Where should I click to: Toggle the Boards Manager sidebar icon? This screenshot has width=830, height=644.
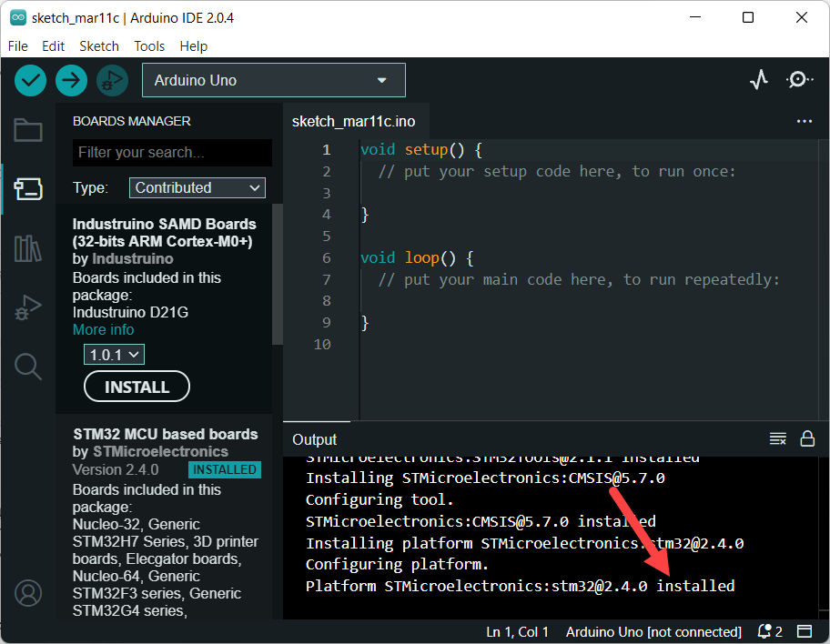28,189
